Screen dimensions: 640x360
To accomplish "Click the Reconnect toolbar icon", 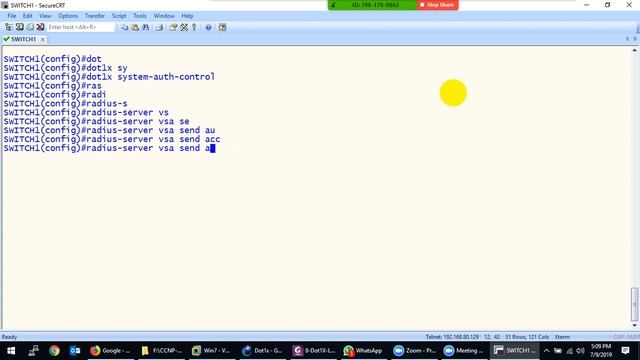I will [30, 27].
